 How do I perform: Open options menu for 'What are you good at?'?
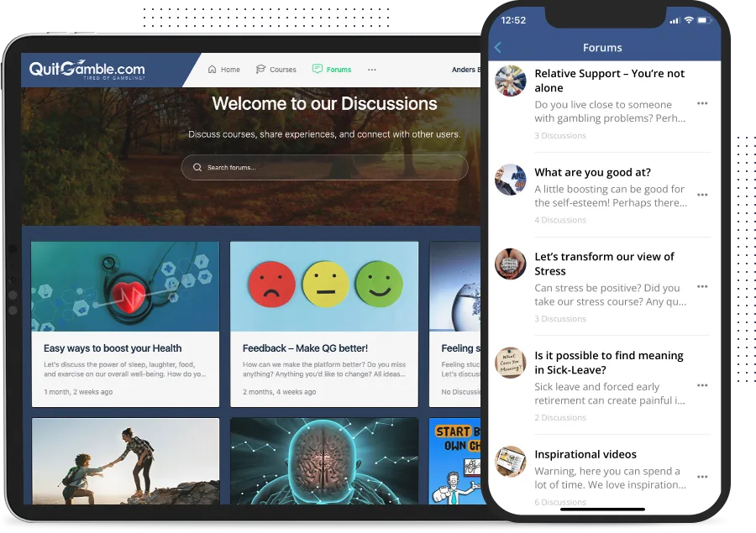coord(702,195)
